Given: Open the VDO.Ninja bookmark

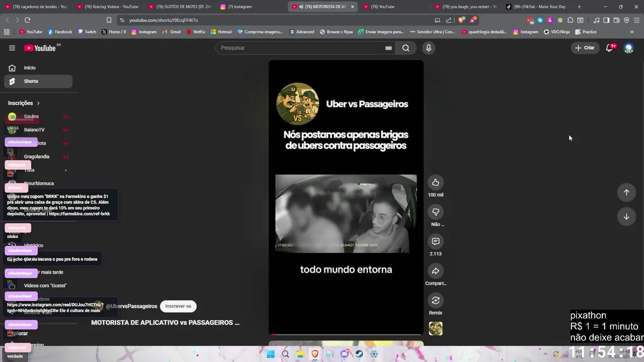Looking at the screenshot, I should point(556,32).
